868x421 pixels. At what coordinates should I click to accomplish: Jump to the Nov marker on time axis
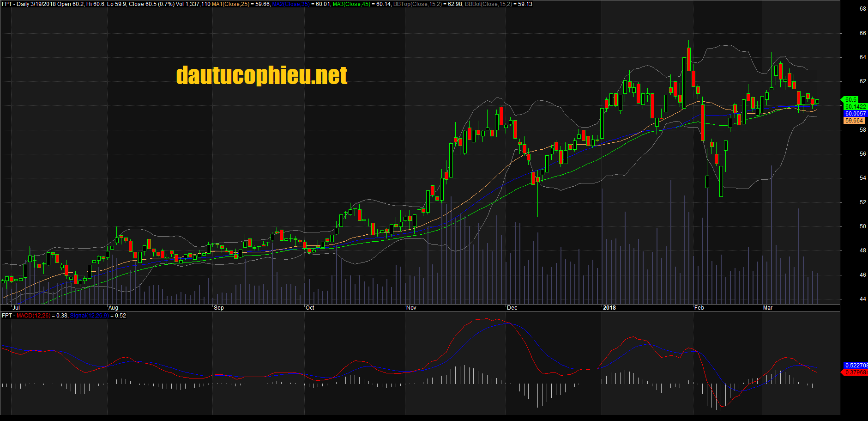coord(411,308)
